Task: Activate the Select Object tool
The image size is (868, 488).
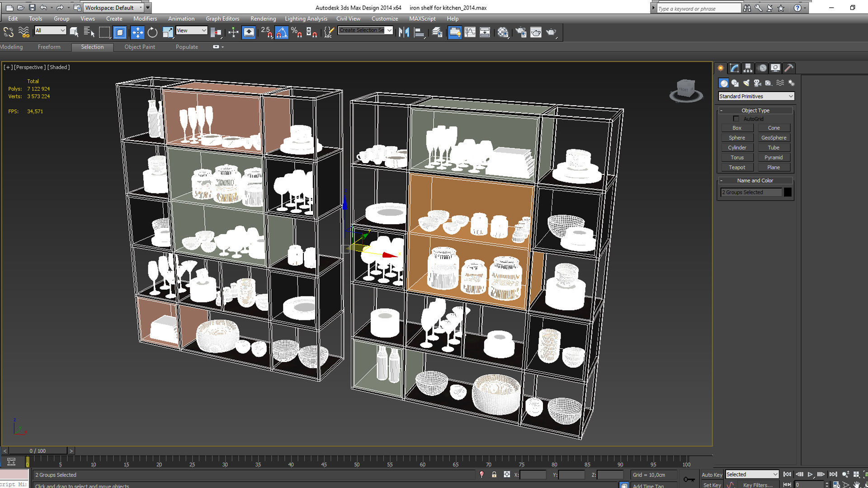Action: pos(74,32)
